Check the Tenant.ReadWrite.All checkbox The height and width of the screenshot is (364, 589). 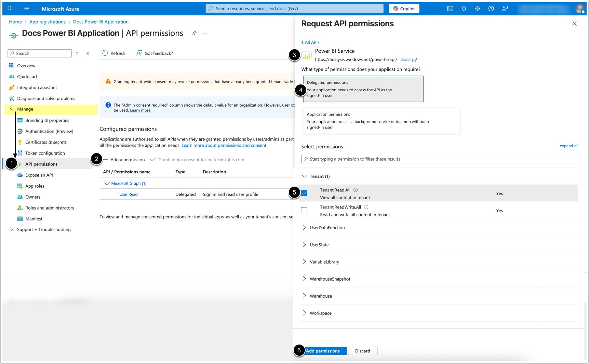tap(304, 210)
